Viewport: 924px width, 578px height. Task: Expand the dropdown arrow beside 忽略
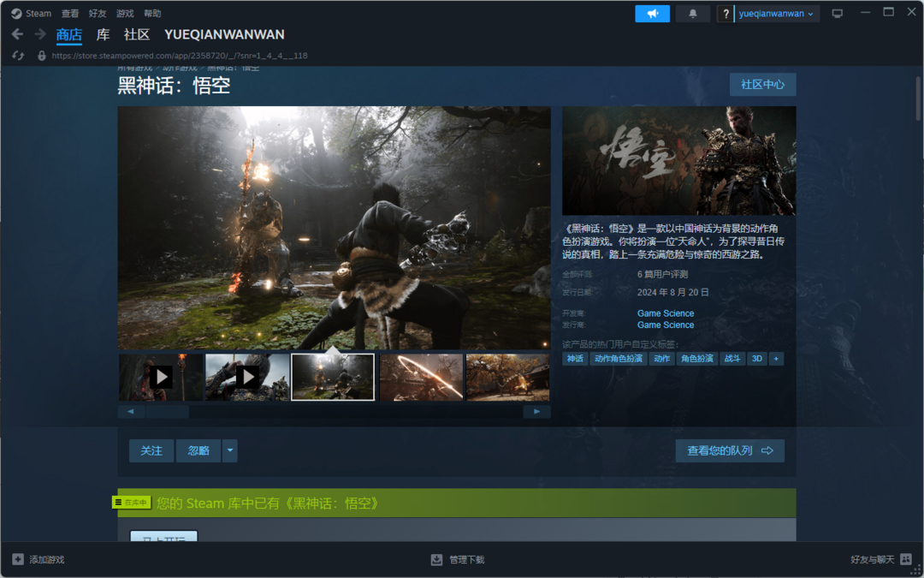click(230, 450)
